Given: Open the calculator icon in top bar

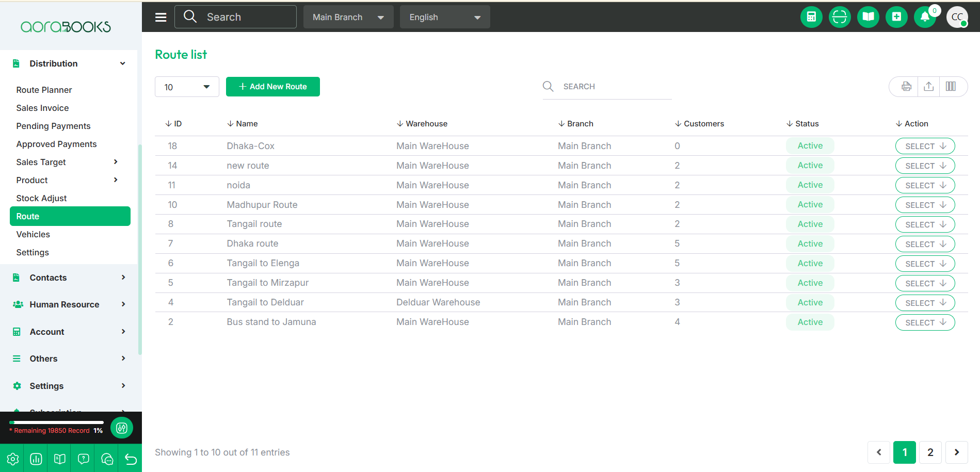Looking at the screenshot, I should (811, 17).
